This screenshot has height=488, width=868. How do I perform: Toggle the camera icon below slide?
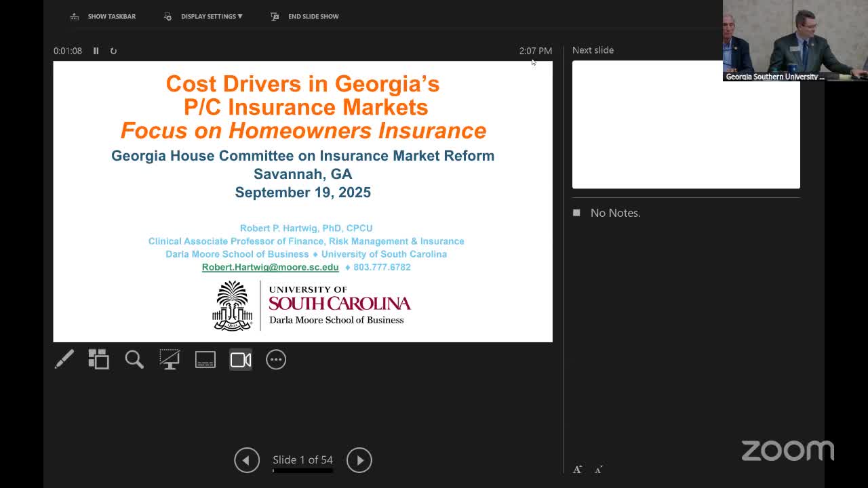pyautogui.click(x=241, y=359)
